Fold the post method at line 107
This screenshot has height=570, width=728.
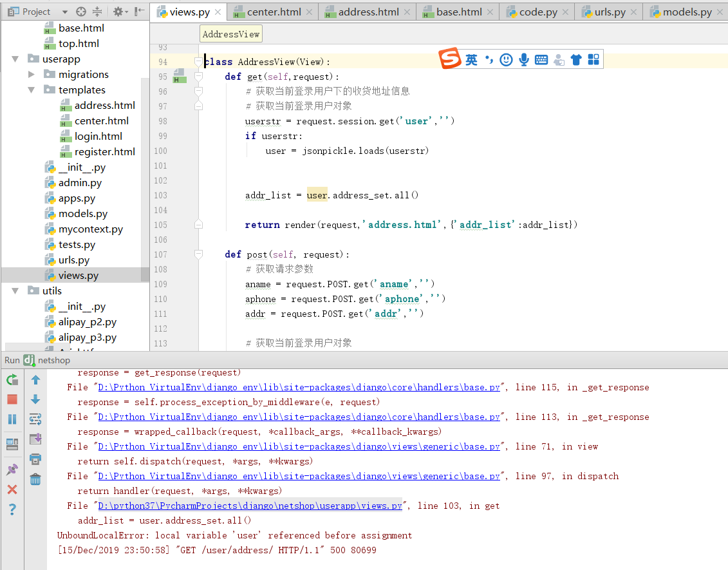pos(199,254)
